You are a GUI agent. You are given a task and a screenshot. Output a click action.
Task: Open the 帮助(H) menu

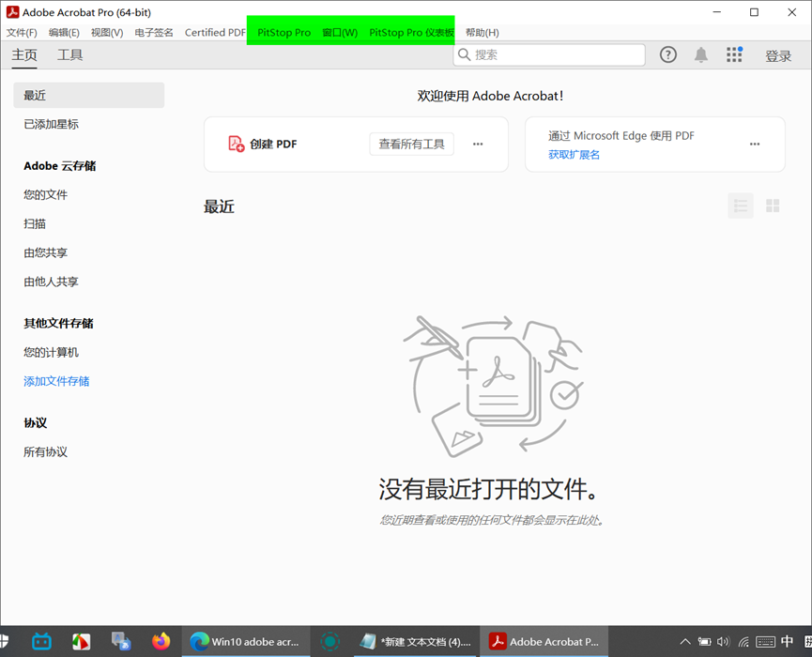[483, 33]
